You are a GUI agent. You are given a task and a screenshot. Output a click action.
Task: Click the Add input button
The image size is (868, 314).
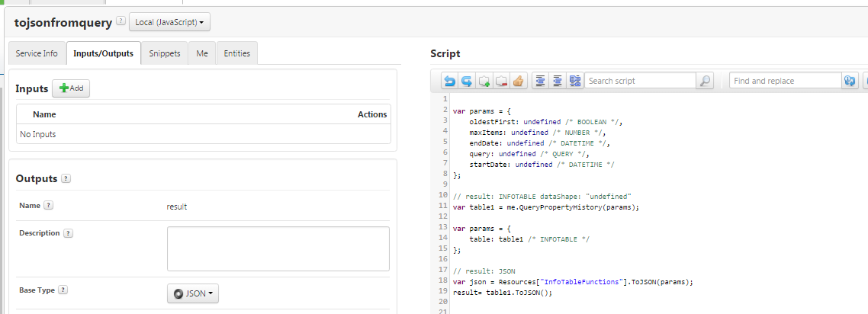[x=71, y=88]
